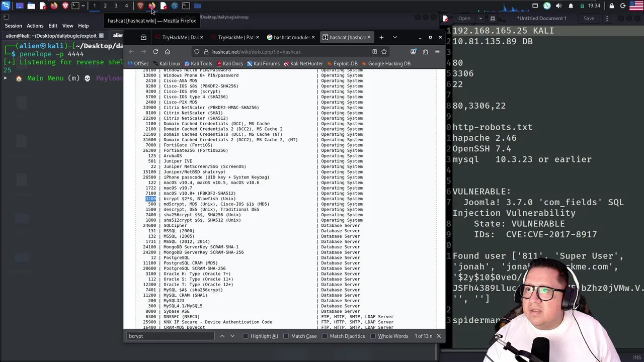Open the Google Hacking DB bookmark
This screenshot has width=644, height=362.
(385, 64)
